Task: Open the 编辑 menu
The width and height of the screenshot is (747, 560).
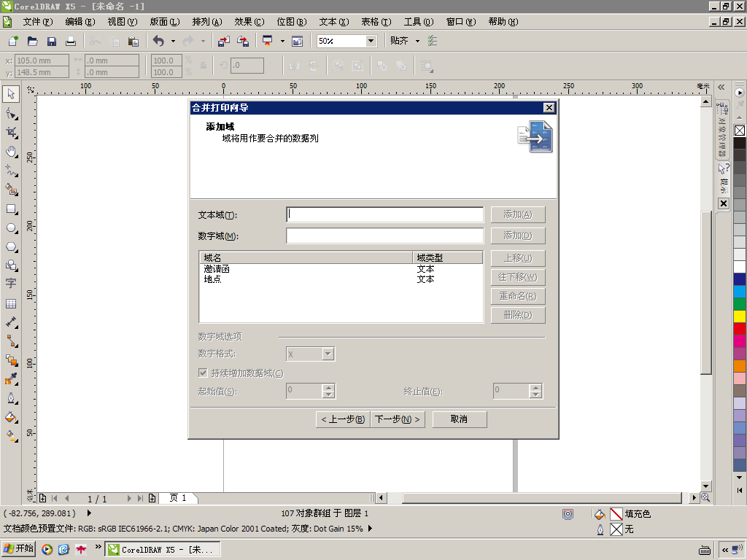Action: coord(80,22)
